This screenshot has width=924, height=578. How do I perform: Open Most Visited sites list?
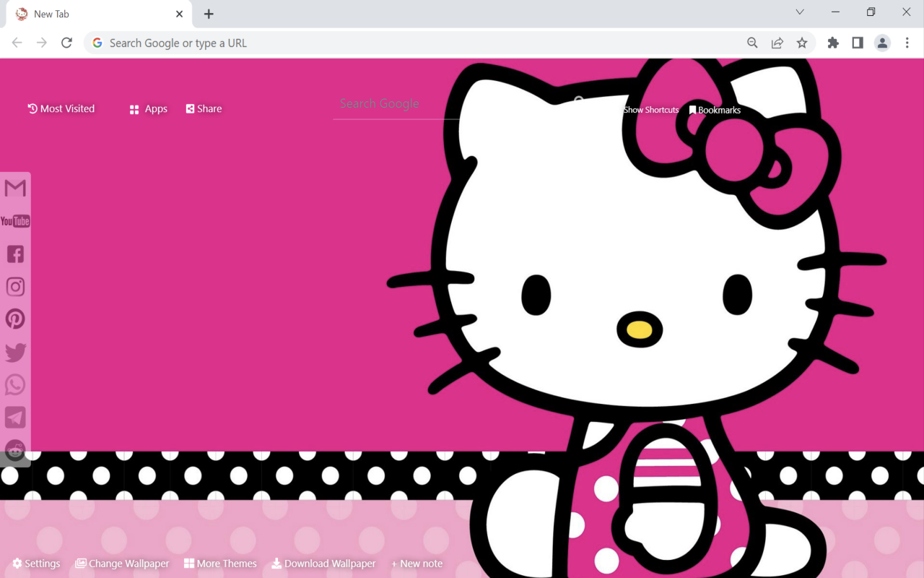[61, 108]
